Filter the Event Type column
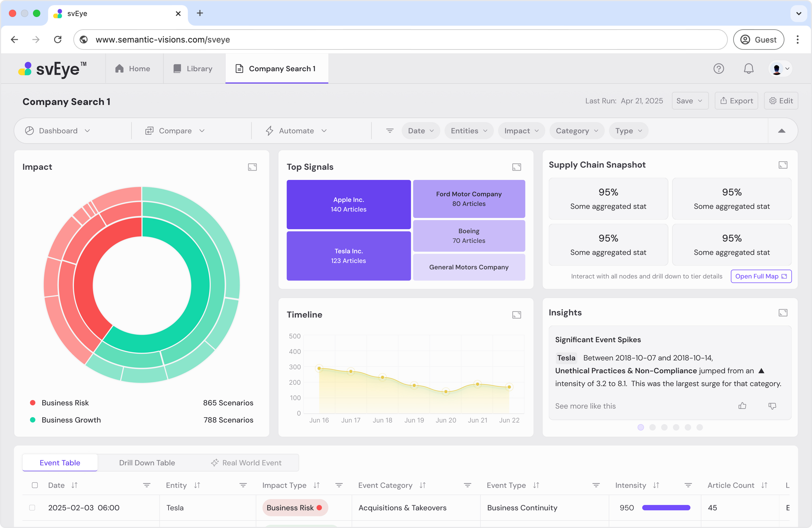This screenshot has width=812, height=528. pyautogui.click(x=596, y=485)
